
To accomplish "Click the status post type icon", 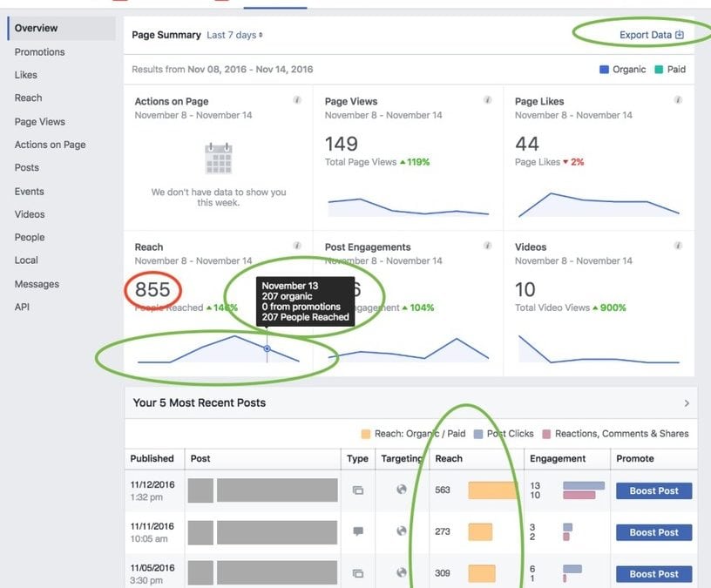I will (359, 531).
